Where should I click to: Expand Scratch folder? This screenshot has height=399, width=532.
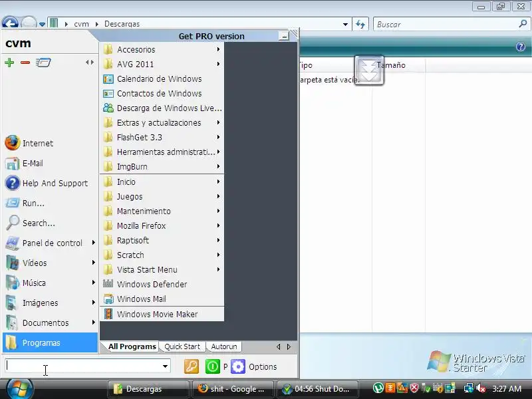[162, 255]
